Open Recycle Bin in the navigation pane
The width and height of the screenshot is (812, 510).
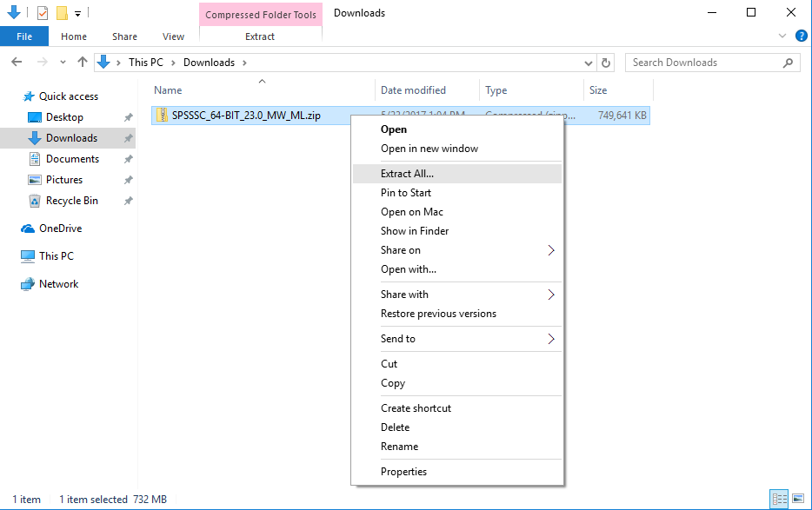pos(72,201)
